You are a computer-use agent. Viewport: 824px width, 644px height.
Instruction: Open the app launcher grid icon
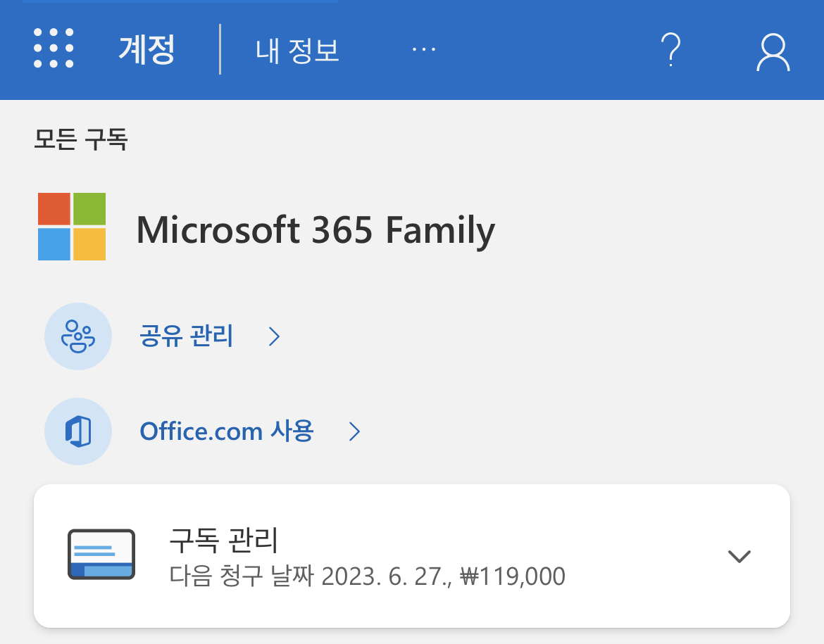(x=54, y=49)
